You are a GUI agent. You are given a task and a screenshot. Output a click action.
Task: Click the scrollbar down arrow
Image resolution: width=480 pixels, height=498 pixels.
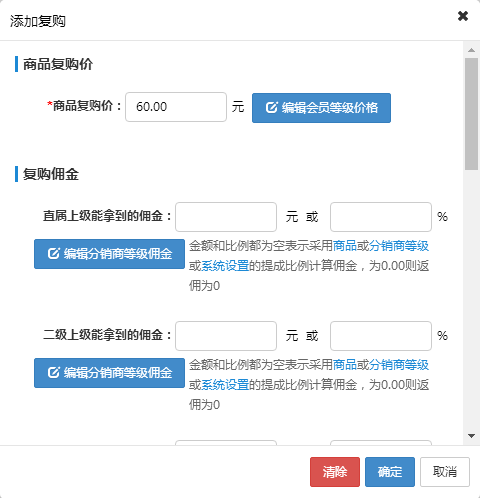[x=471, y=436]
